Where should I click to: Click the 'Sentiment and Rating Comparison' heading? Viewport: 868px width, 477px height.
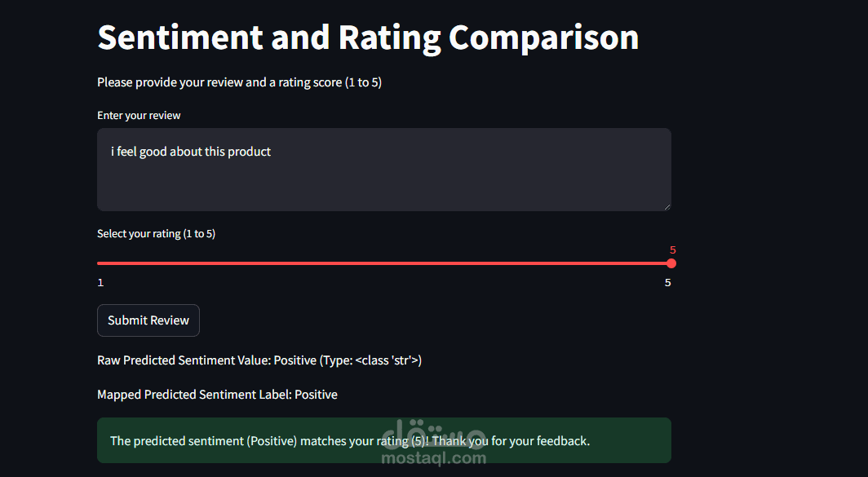pos(368,38)
